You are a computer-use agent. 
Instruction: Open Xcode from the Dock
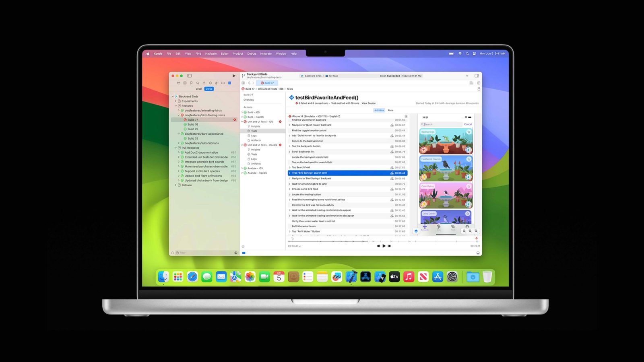351,277
